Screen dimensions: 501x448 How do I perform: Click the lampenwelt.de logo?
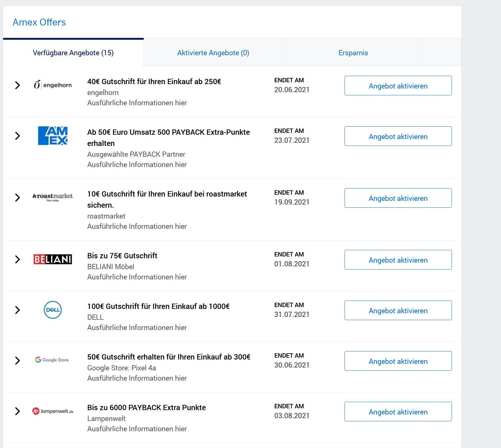[x=52, y=411]
